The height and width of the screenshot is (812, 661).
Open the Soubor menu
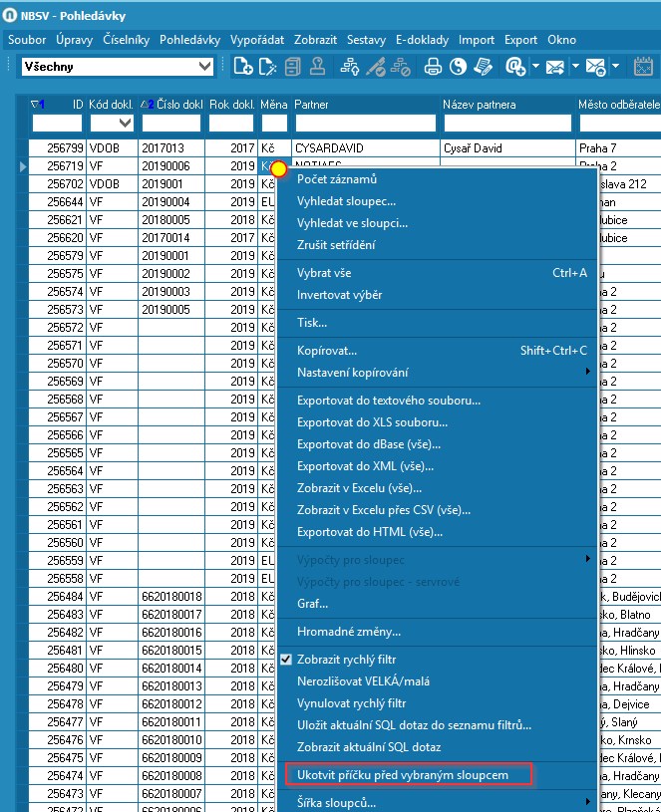[27, 40]
